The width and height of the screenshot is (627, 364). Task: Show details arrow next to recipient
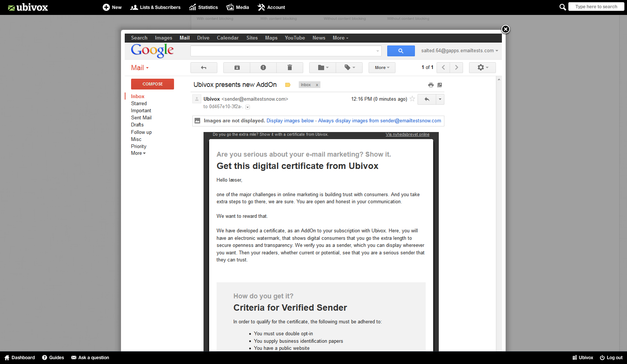coord(247,107)
